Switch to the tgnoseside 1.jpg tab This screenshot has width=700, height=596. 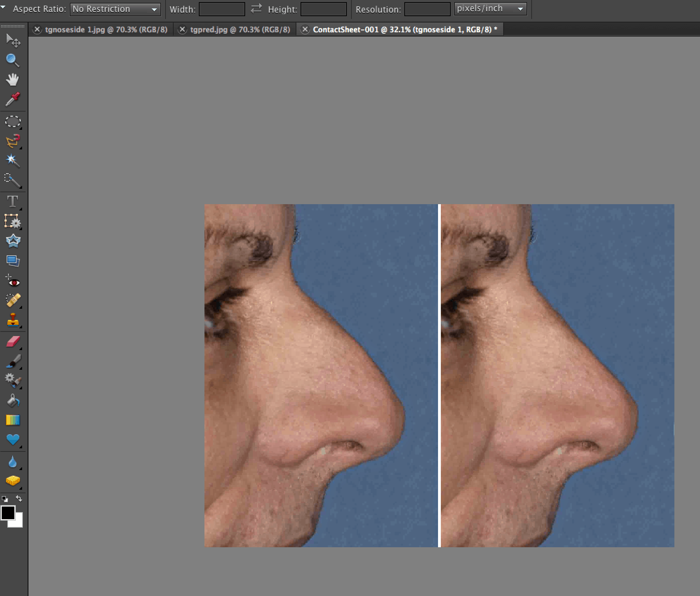pos(107,29)
